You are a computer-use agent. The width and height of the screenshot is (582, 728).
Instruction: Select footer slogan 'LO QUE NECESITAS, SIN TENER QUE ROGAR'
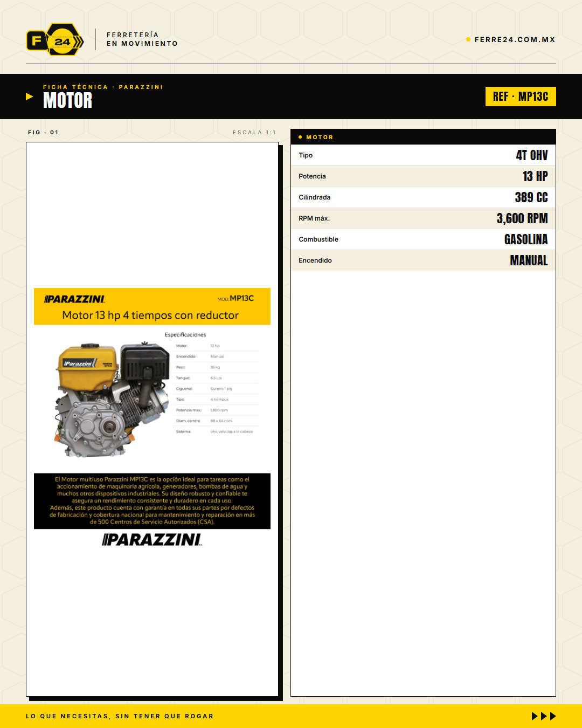click(120, 716)
